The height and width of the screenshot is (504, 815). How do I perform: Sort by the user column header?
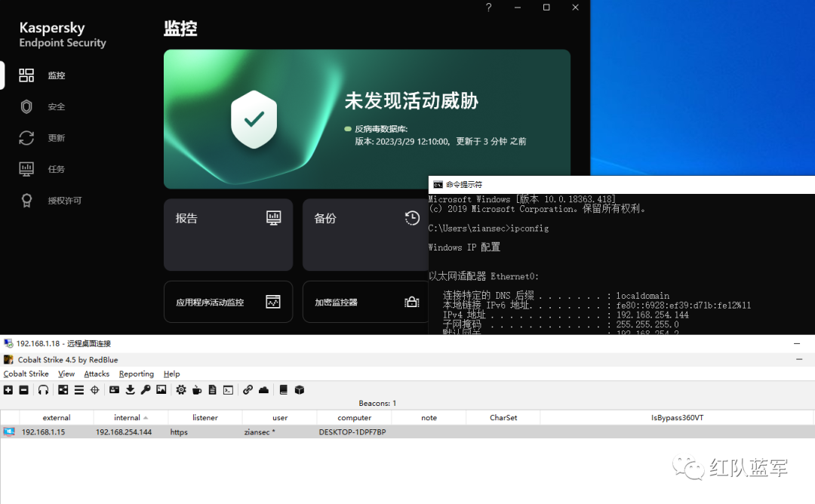point(280,417)
